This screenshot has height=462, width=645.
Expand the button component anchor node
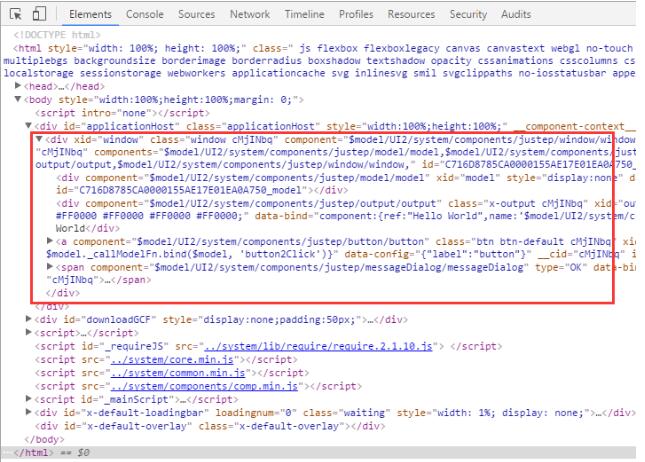[x=50, y=241]
